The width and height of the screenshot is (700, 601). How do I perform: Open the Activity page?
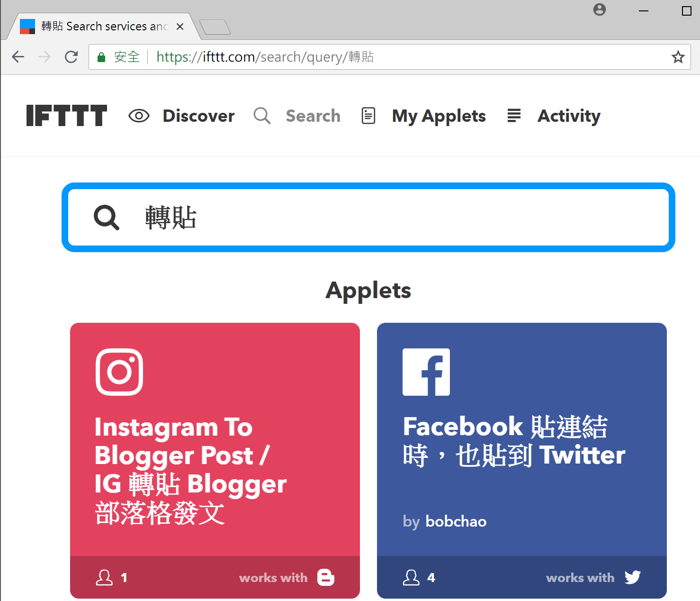pos(569,116)
